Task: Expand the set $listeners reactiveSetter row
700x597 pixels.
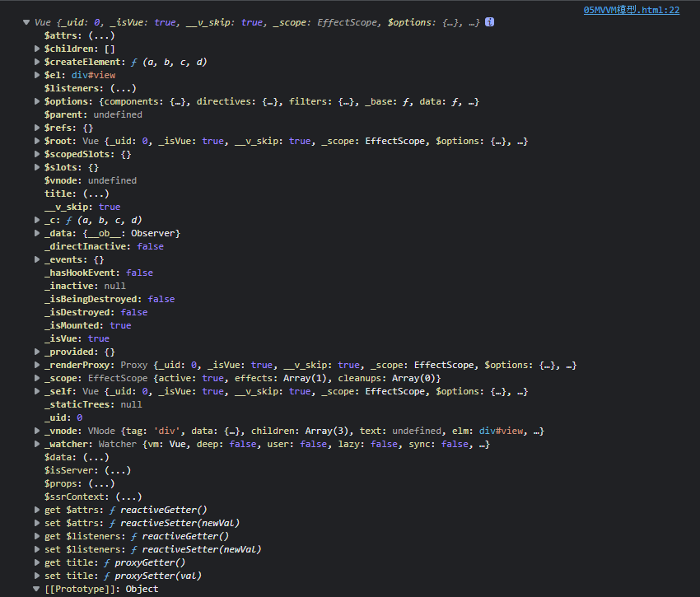Action: (x=37, y=549)
